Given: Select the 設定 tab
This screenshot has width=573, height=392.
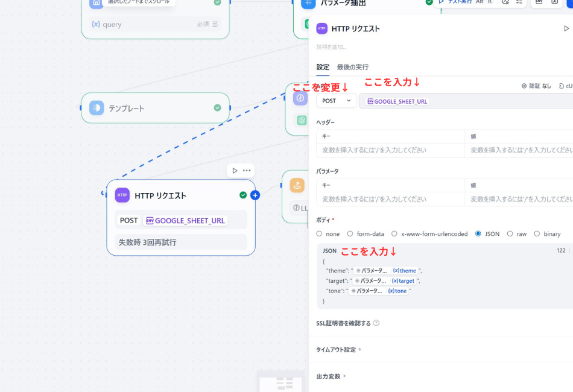Looking at the screenshot, I should tap(323, 67).
